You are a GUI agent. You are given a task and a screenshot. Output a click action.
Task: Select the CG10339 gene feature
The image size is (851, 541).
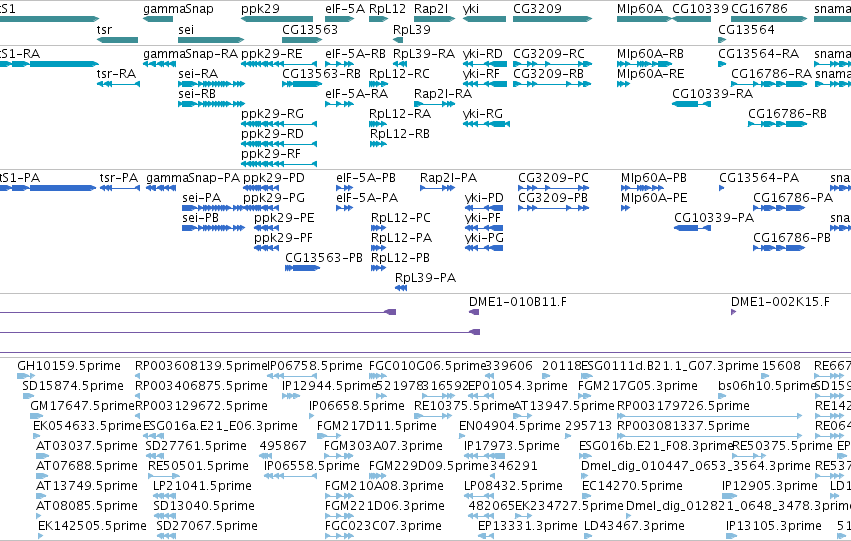[x=691, y=19]
